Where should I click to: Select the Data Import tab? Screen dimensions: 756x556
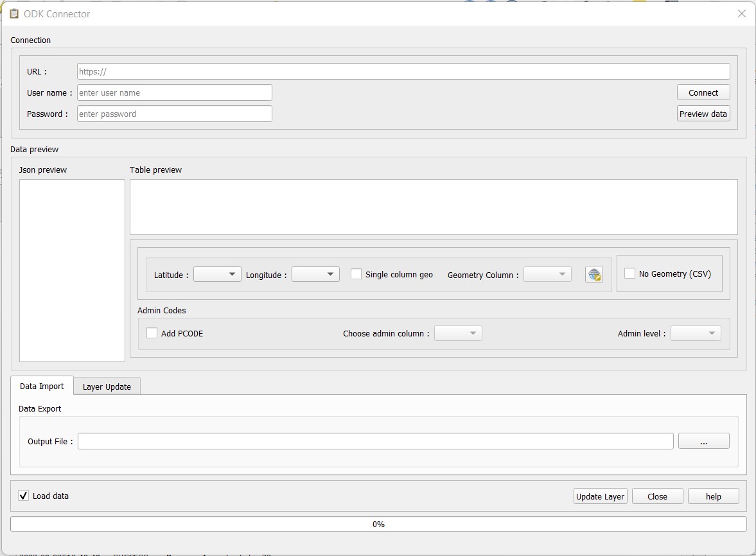[x=42, y=386]
